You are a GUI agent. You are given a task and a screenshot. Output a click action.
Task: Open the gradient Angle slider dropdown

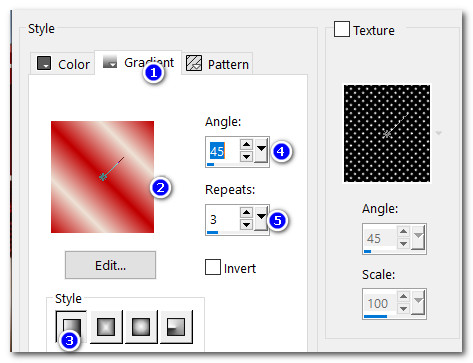261,150
